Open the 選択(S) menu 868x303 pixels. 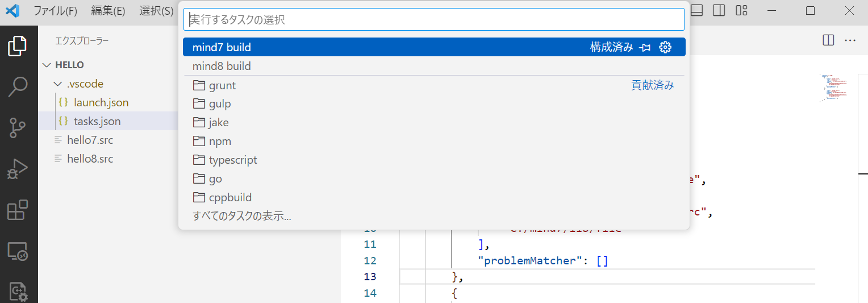(x=156, y=11)
